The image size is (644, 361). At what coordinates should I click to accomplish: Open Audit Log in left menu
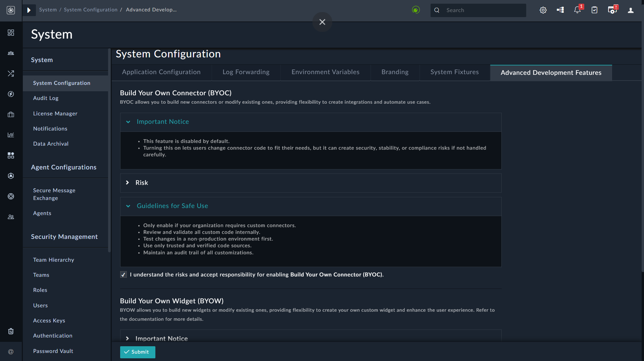46,98
